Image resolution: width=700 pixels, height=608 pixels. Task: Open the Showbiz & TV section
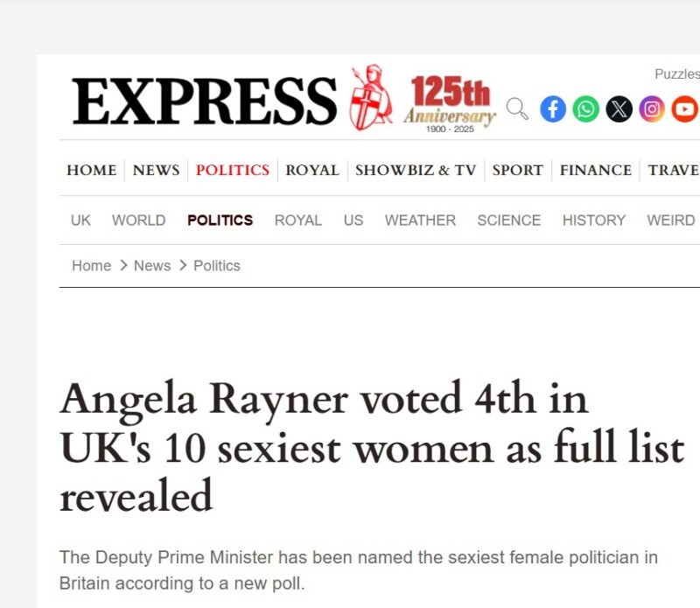click(416, 170)
